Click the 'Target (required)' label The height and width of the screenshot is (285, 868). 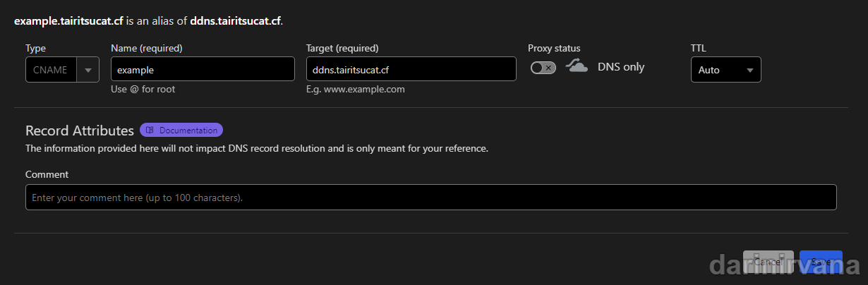[342, 48]
